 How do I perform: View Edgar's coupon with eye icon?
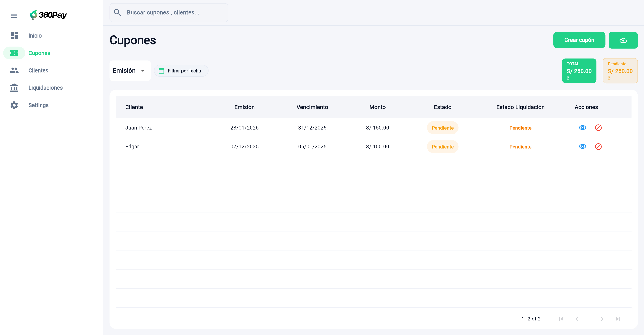[x=582, y=147]
